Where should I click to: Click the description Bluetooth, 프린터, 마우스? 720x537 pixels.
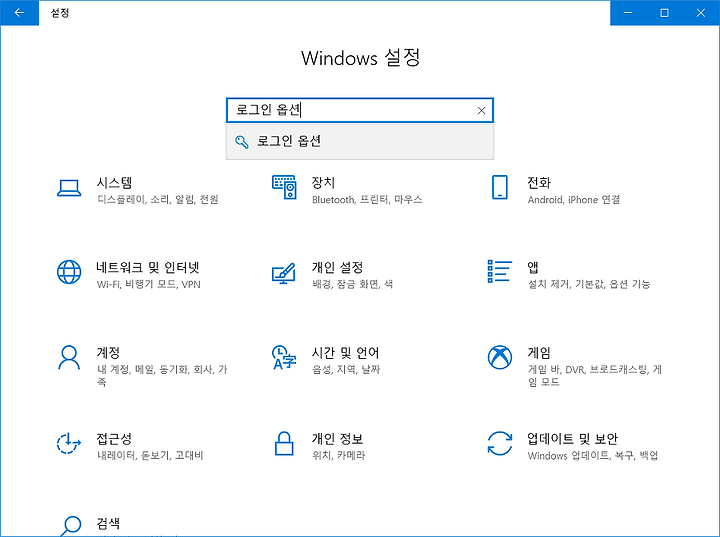(367, 199)
